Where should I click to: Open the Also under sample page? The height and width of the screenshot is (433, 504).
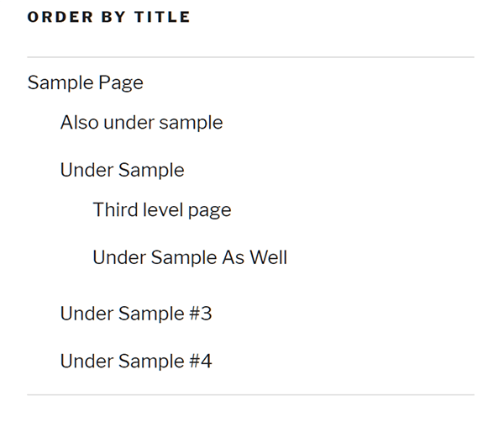pos(141,123)
